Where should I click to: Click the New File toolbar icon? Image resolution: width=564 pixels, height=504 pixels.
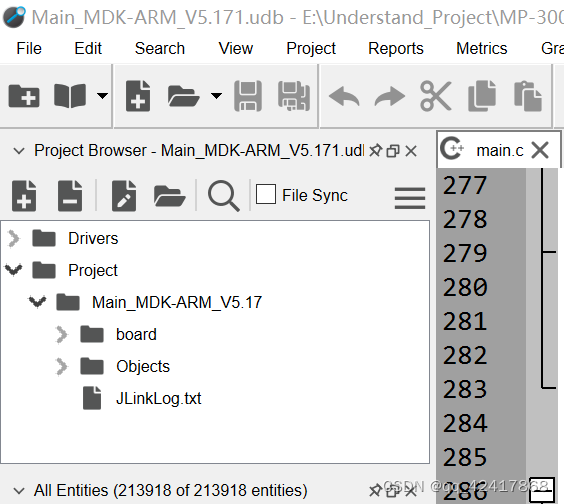click(x=138, y=96)
